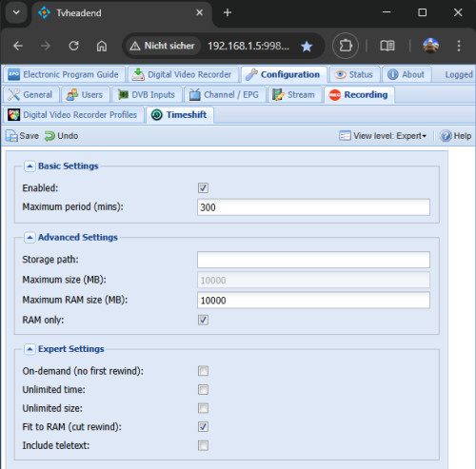Image resolution: width=476 pixels, height=469 pixels.
Task: Open View level Expert dropdown
Action: click(383, 136)
